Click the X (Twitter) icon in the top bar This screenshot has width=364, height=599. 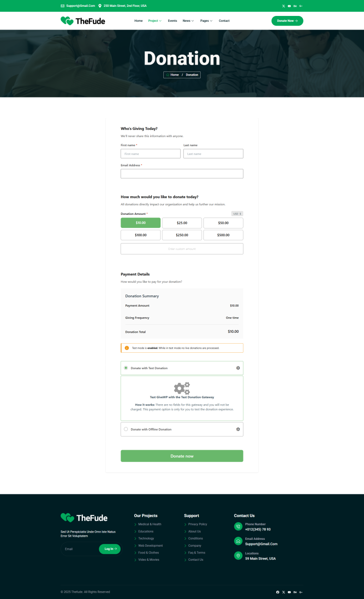coord(283,6)
